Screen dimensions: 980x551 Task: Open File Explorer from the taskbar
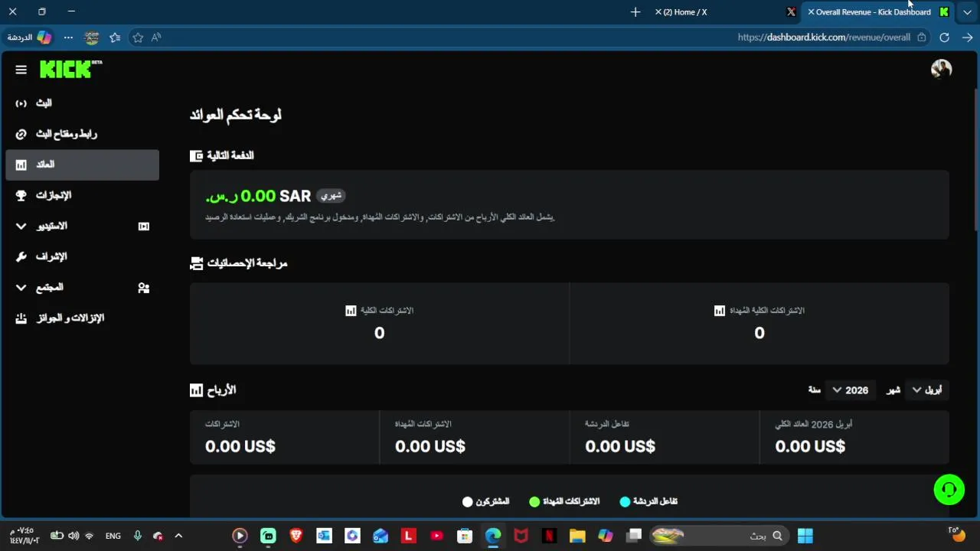[577, 536]
